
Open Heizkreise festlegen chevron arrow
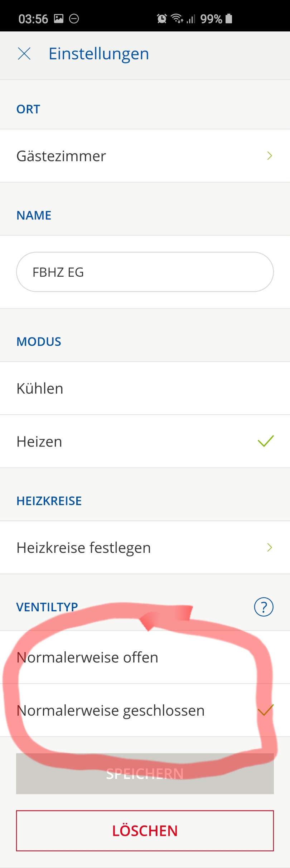(x=270, y=547)
